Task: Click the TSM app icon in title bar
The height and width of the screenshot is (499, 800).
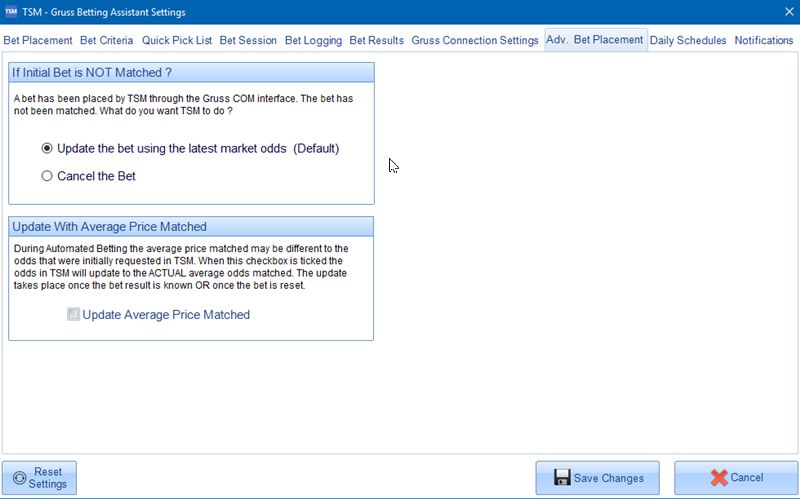Action: (11, 11)
